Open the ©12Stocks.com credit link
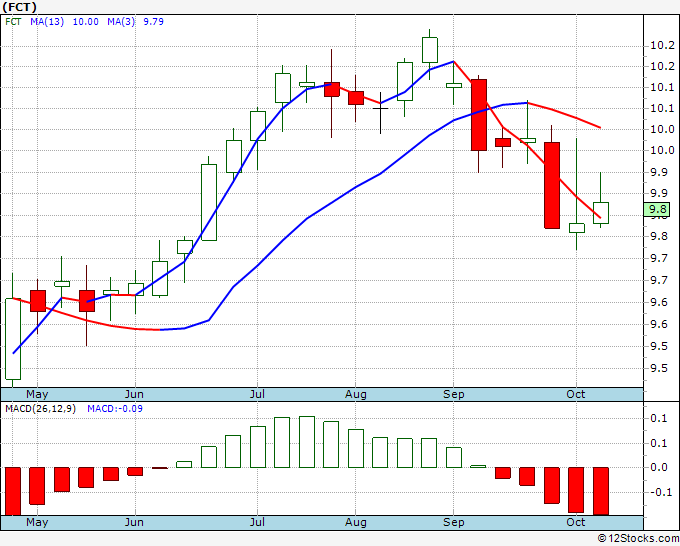The height and width of the screenshot is (546, 680). tap(638, 539)
